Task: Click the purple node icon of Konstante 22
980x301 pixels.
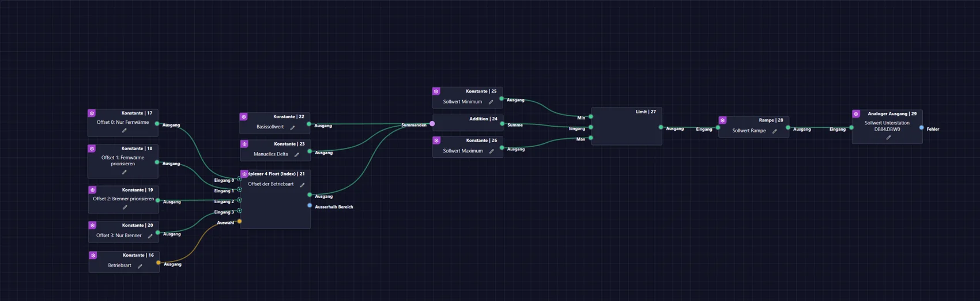Action: [x=244, y=117]
